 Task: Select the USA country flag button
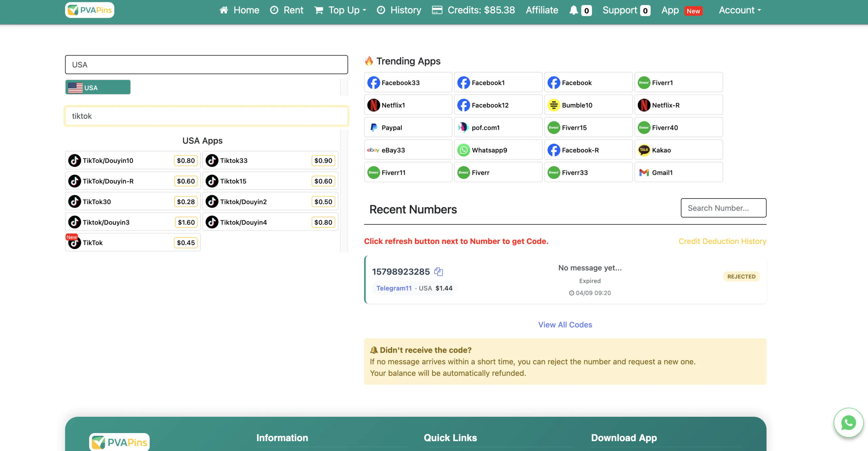98,87
